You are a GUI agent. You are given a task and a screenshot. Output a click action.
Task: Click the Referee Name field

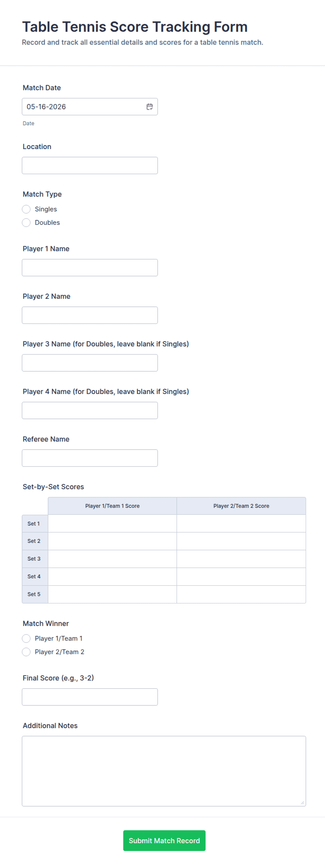coord(90,458)
